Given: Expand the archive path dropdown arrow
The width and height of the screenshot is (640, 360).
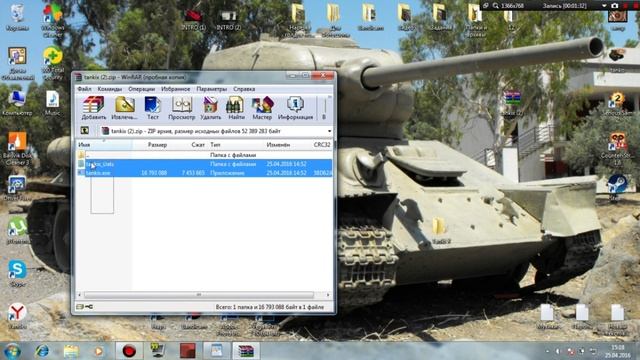Looking at the screenshot, I should click(329, 131).
